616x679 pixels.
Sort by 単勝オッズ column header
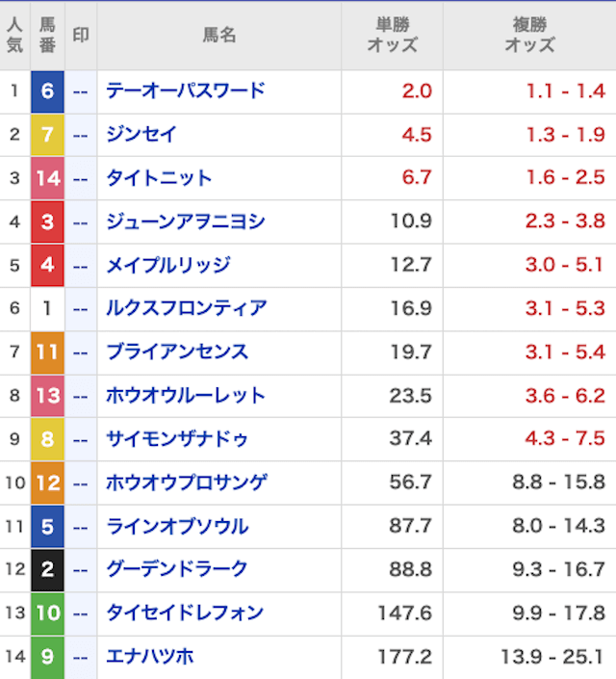click(x=392, y=35)
